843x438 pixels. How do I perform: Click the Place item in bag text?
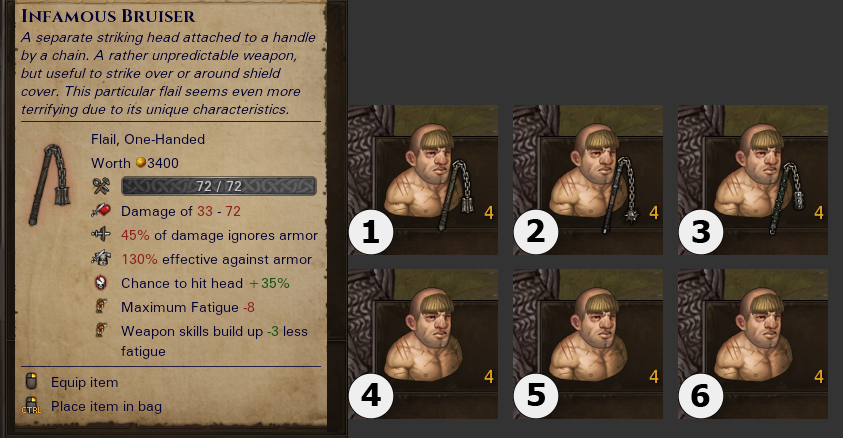click(x=106, y=406)
